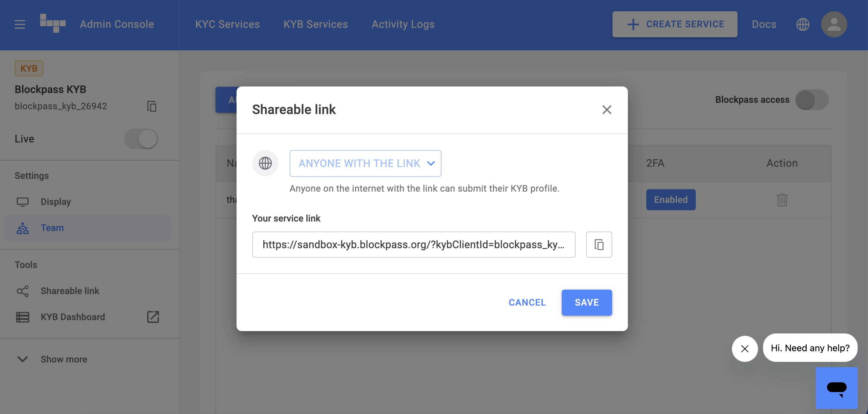Viewport: 868px width, 414px height.
Task: Open the chat support widget
Action: point(836,388)
